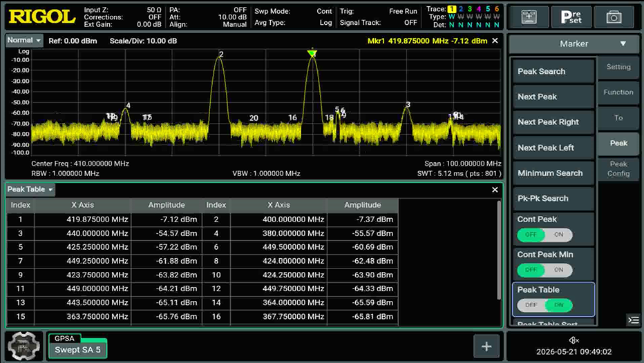The width and height of the screenshot is (644, 363).
Task: Click the first X Axis column header
Action: click(82, 205)
